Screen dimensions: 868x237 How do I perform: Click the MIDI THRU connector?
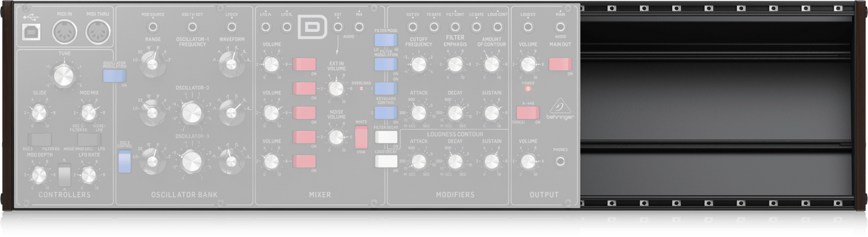(x=98, y=31)
